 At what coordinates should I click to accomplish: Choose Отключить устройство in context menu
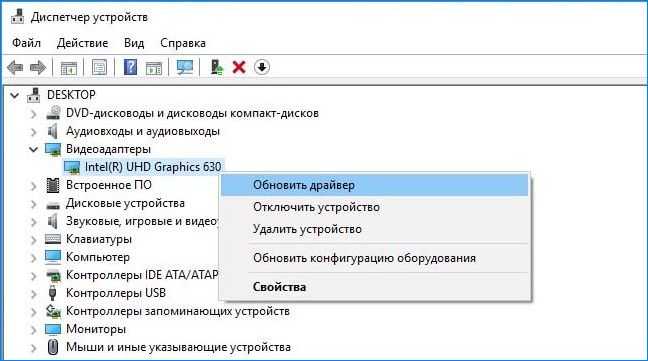tap(375, 207)
